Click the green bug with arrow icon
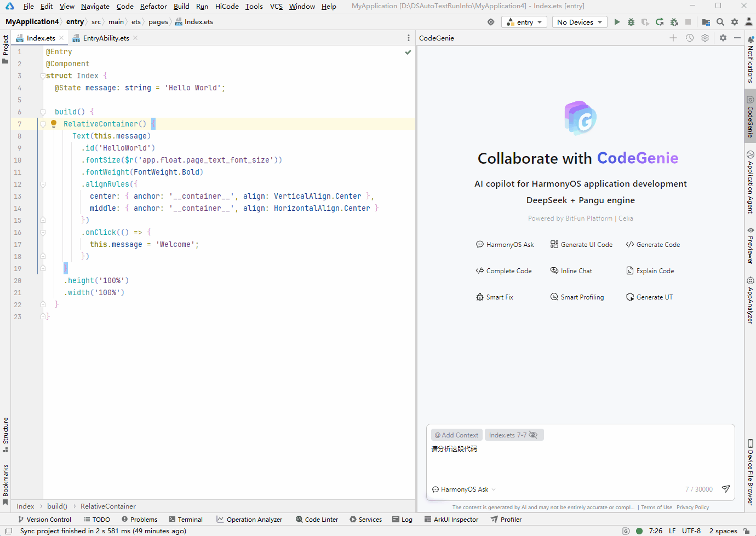The height and width of the screenshot is (536, 756). 674,22
